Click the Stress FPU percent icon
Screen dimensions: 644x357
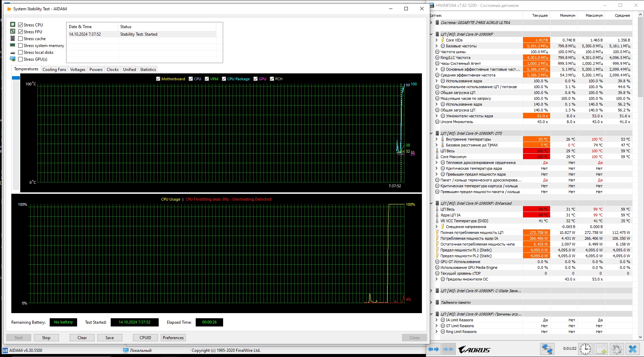coord(13,32)
